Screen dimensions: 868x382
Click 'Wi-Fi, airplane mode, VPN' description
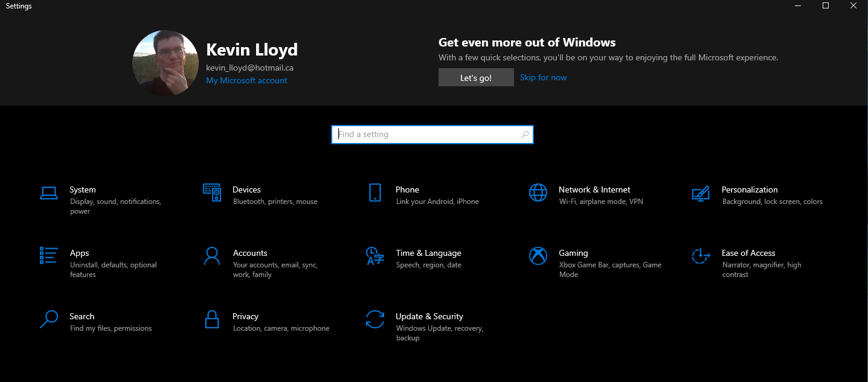pos(601,202)
